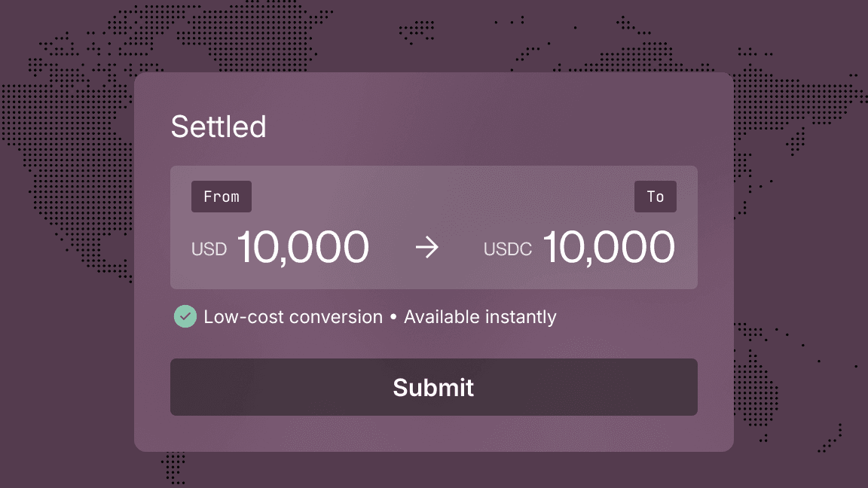This screenshot has width=868, height=488.
Task: Focus the USD 10,000 amount field
Action: [303, 248]
